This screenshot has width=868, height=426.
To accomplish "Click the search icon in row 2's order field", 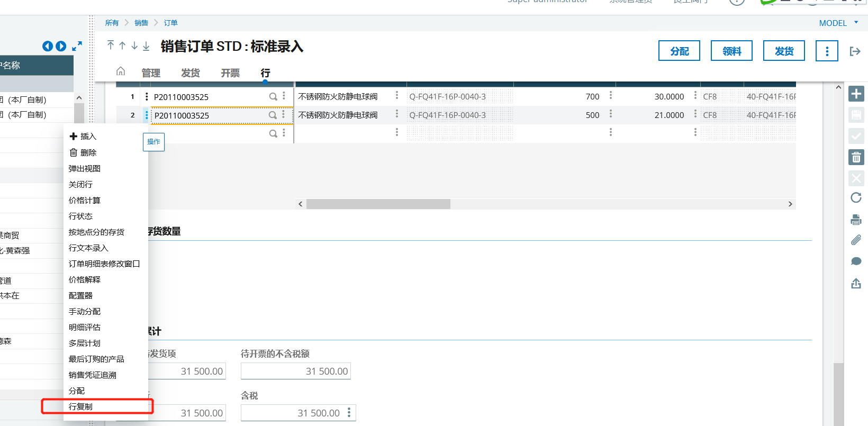I will (x=273, y=115).
